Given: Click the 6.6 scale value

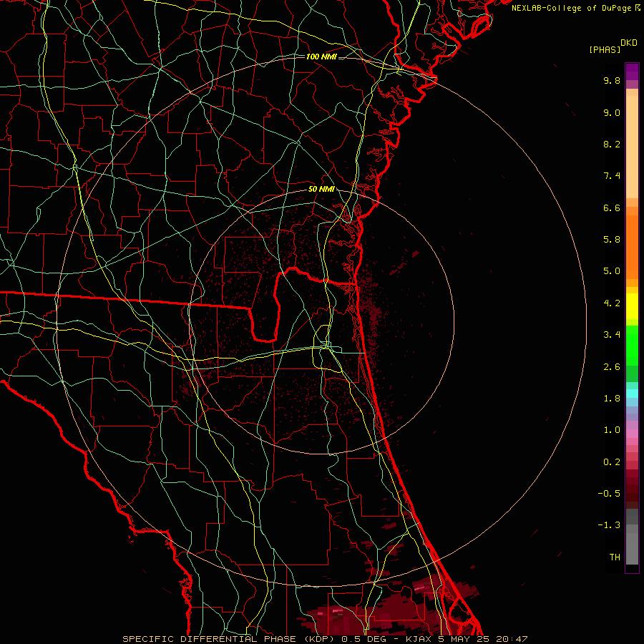Looking at the screenshot, I should [x=612, y=208].
